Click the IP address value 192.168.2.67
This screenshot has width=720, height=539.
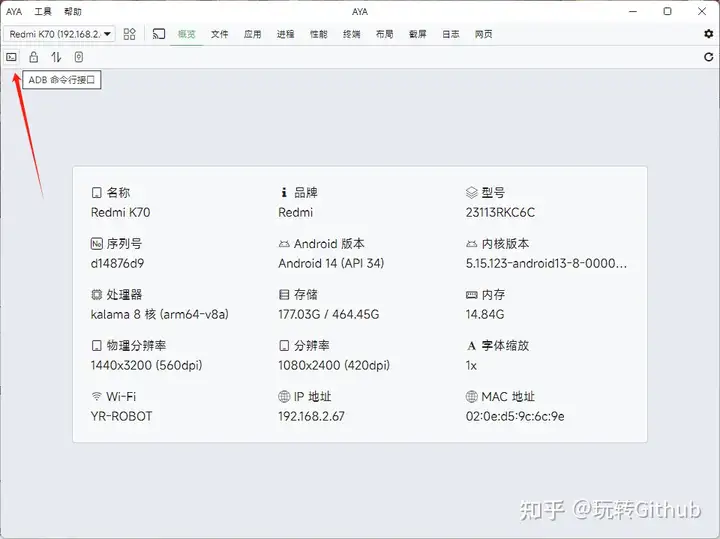click(x=311, y=416)
